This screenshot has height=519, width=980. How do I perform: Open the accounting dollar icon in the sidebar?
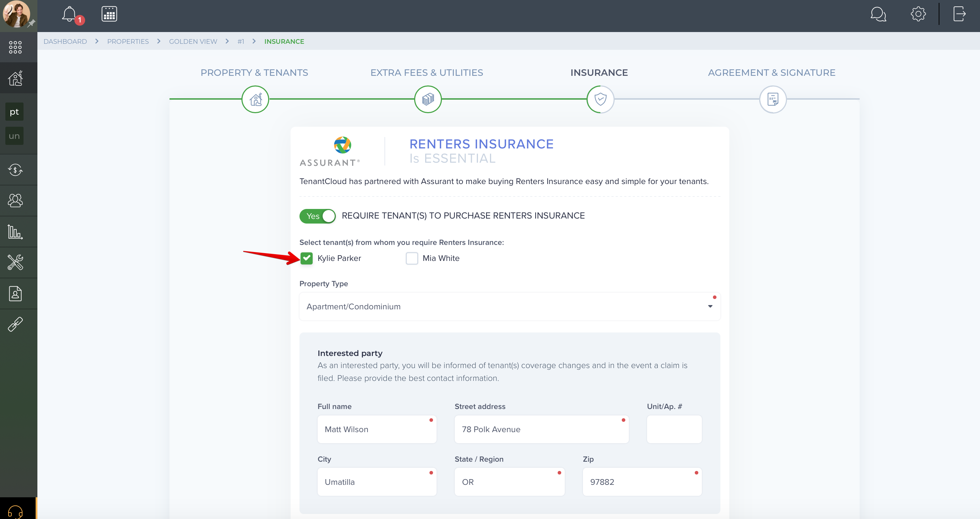[x=15, y=170]
